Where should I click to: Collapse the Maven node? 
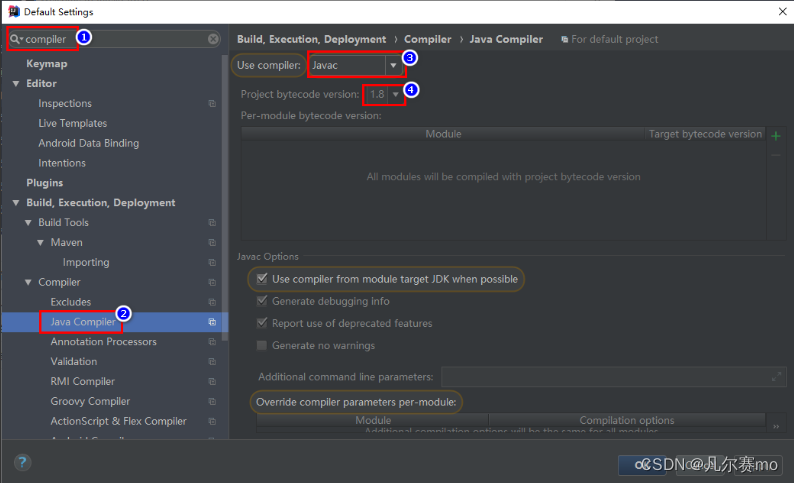pyautogui.click(x=41, y=243)
